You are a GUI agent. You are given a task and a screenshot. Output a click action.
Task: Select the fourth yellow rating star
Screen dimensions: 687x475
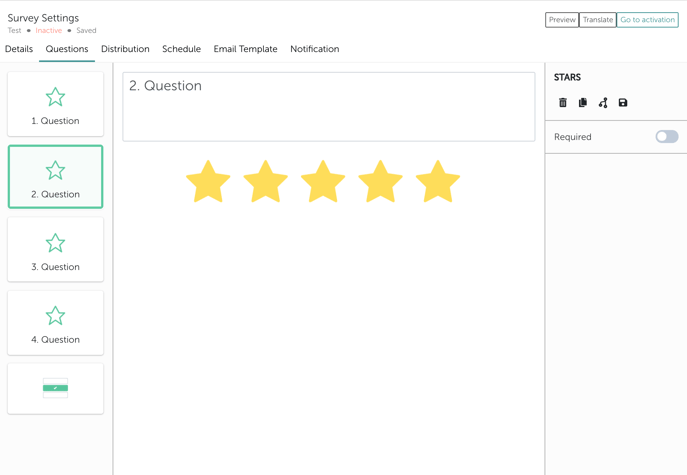tap(380, 181)
